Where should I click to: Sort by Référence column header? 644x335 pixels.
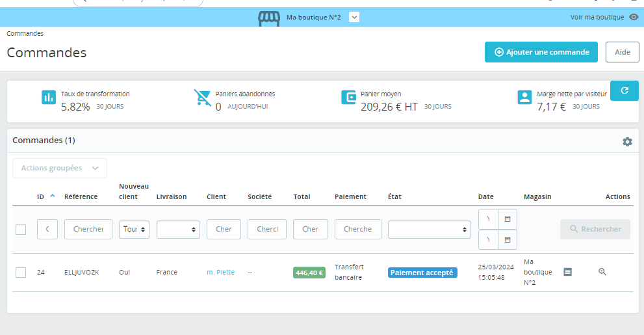coord(81,197)
